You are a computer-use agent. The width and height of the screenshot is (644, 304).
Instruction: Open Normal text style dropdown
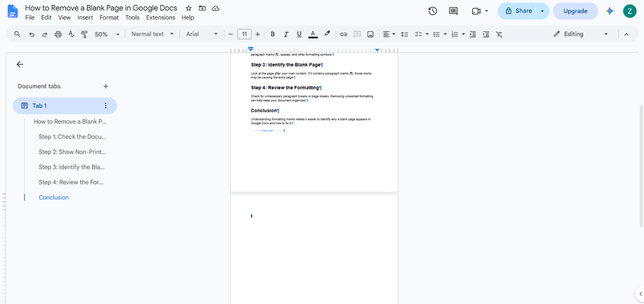click(152, 34)
